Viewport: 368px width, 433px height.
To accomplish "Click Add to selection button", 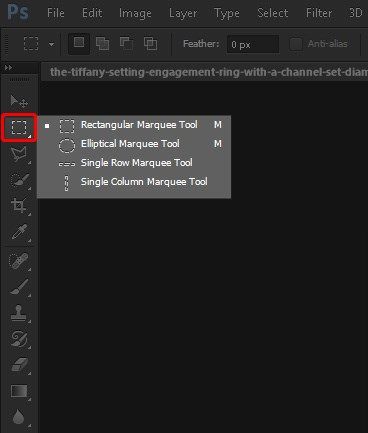I will click(x=102, y=44).
